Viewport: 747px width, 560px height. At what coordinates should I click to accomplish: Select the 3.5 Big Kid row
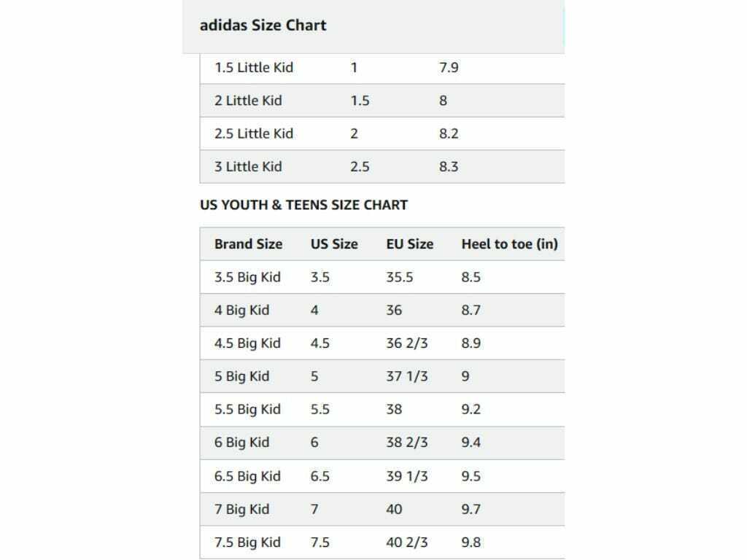point(382,277)
